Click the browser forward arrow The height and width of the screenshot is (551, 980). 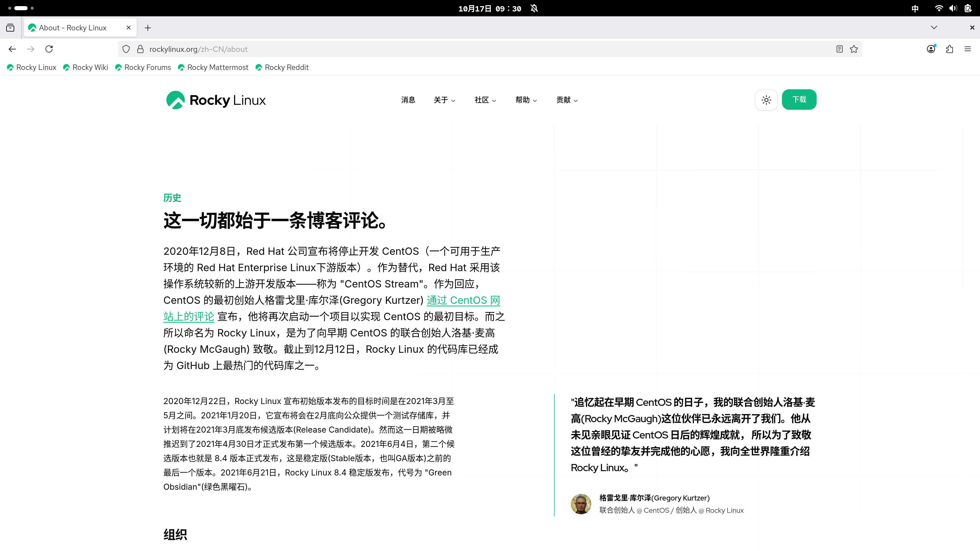point(31,49)
